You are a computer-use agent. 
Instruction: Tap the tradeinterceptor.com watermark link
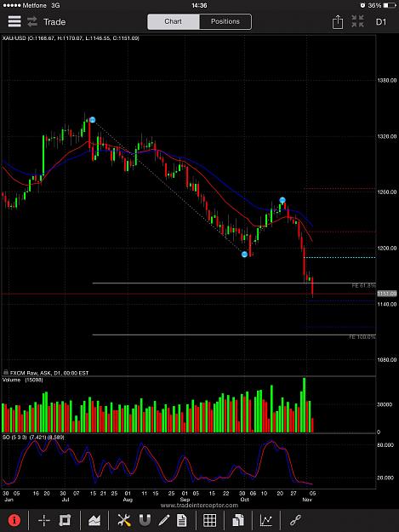(199, 506)
